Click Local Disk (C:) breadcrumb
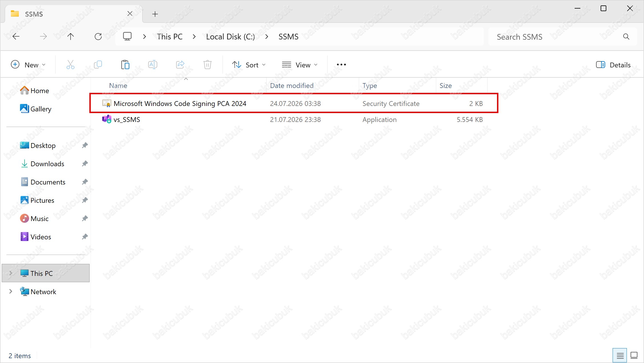 point(230,37)
